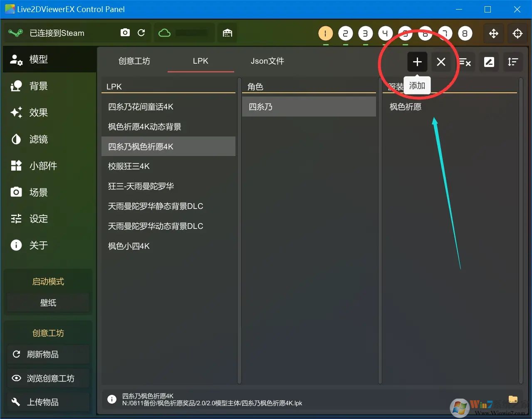Open the sort order icon on the far right

click(x=513, y=62)
